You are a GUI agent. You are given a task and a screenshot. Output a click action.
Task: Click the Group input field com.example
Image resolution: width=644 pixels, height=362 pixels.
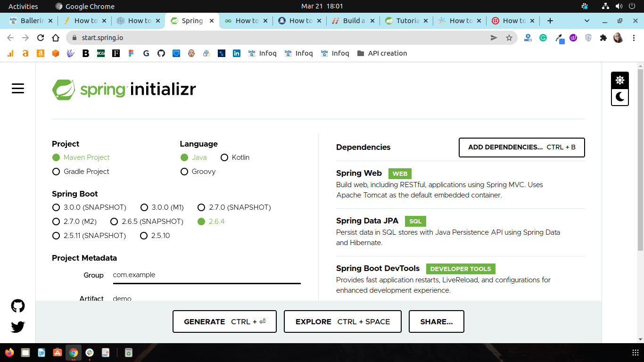[x=206, y=275]
